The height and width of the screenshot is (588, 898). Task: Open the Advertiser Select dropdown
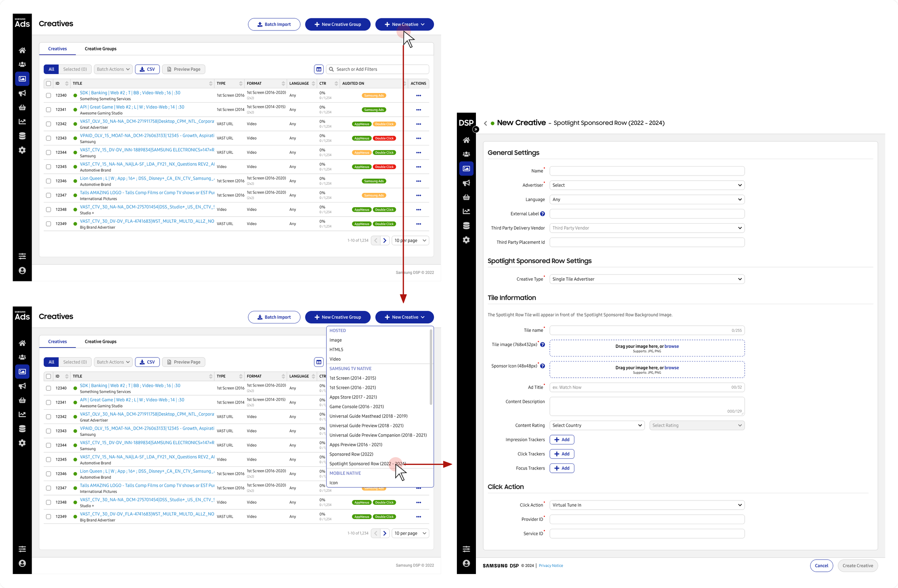point(646,185)
